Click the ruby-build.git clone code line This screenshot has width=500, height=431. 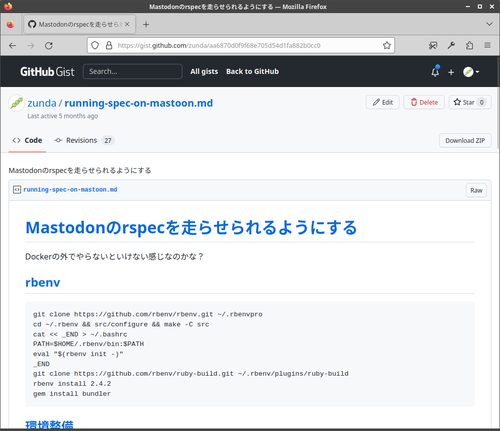pos(191,374)
